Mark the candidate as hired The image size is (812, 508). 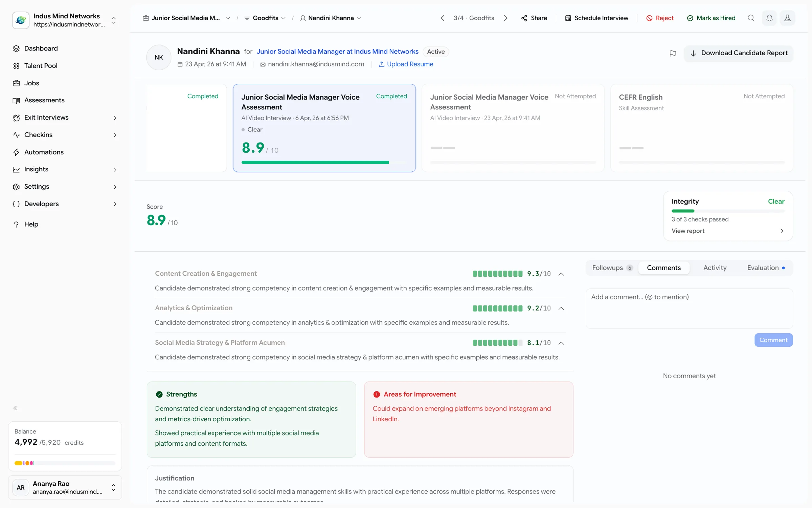(x=711, y=18)
